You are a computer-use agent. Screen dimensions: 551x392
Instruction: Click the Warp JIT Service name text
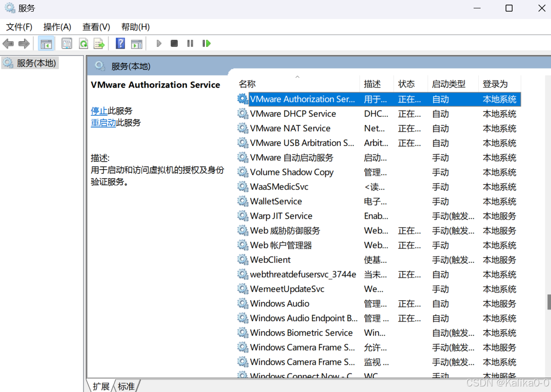pos(281,216)
